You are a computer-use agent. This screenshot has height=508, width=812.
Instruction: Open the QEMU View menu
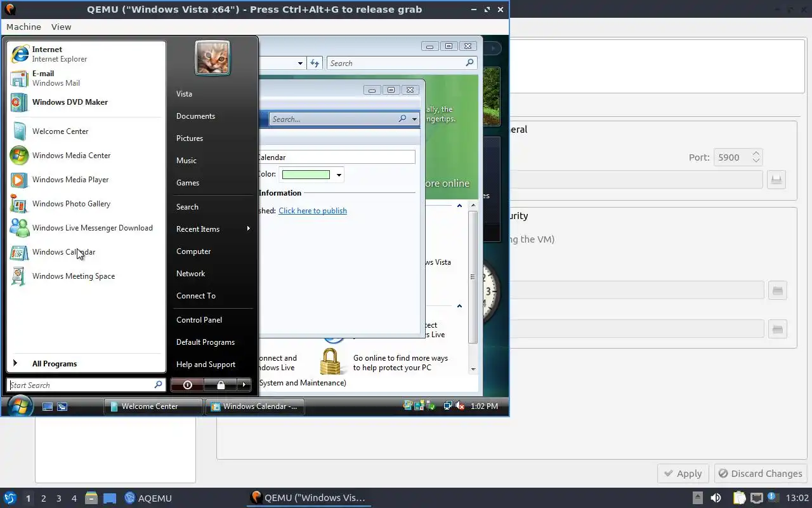62,27
